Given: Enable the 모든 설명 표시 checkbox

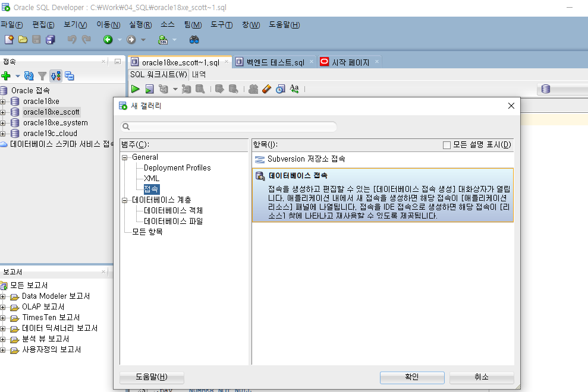Looking at the screenshot, I should [x=446, y=145].
